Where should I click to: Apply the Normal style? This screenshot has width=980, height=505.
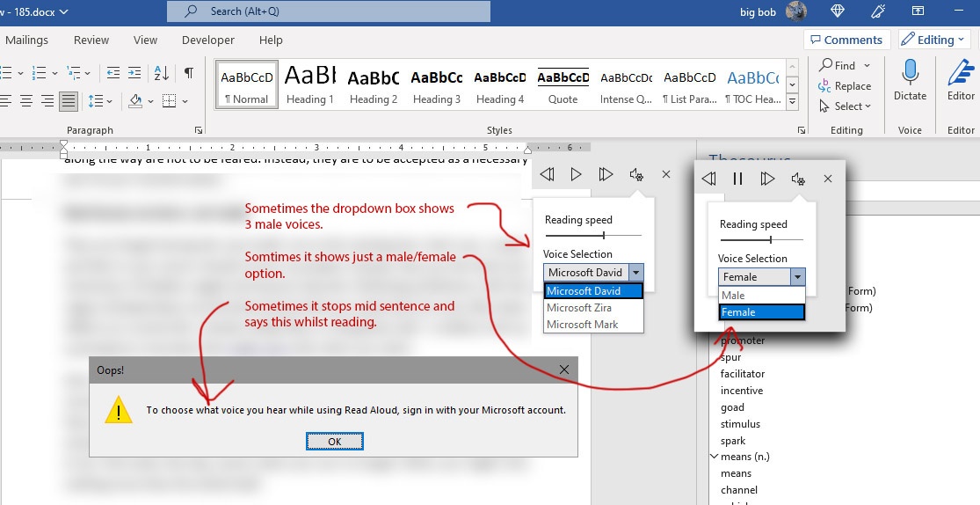point(247,85)
